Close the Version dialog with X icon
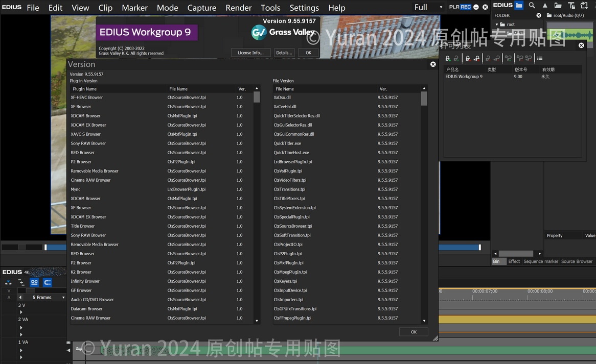The height and width of the screenshot is (364, 596). pos(433,64)
